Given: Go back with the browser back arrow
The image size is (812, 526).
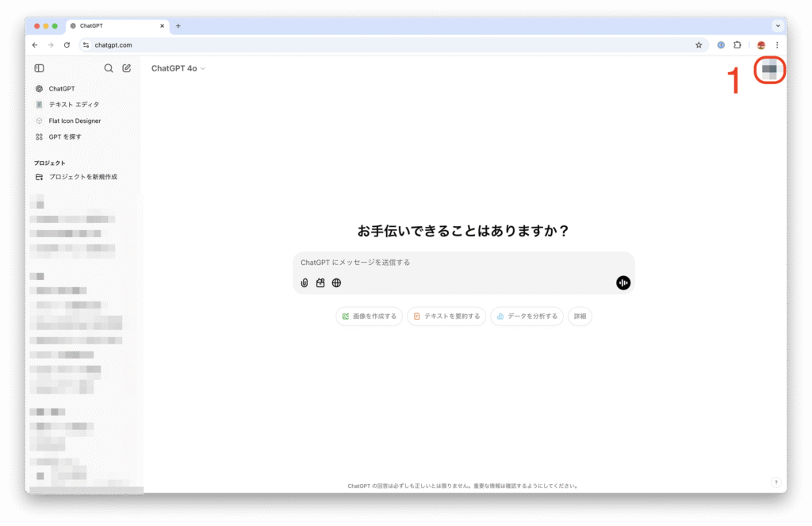Looking at the screenshot, I should point(35,45).
